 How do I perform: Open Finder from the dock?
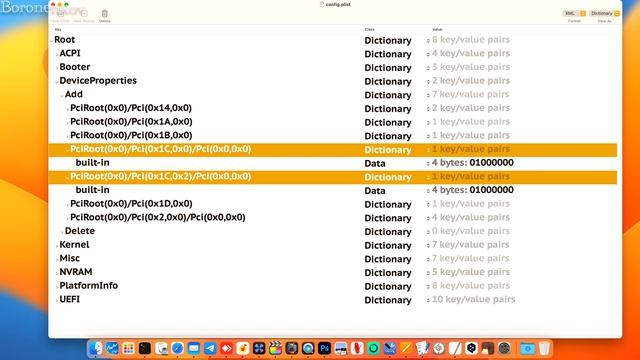coord(96,348)
